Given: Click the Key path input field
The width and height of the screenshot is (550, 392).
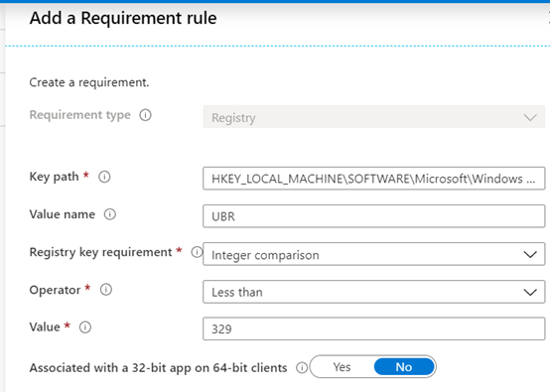Looking at the screenshot, I should (x=374, y=179).
